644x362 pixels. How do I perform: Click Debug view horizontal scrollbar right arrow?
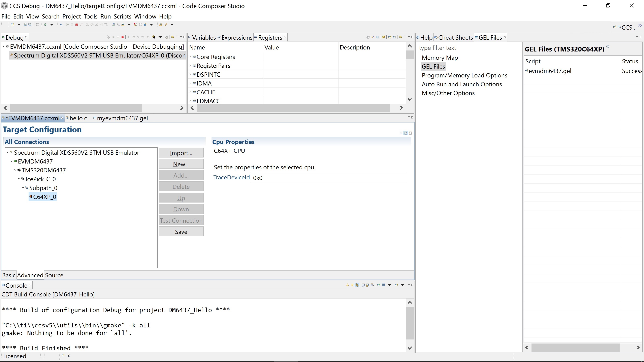tap(182, 108)
